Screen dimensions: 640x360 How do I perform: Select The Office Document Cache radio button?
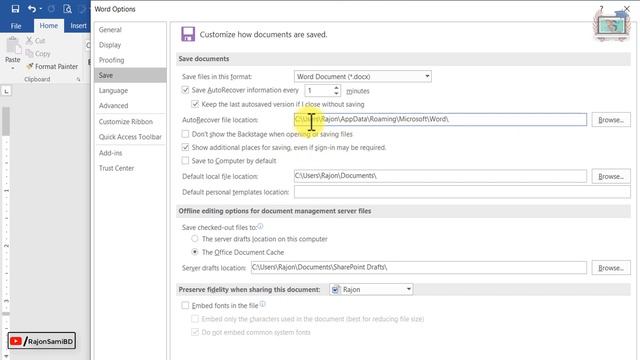195,252
